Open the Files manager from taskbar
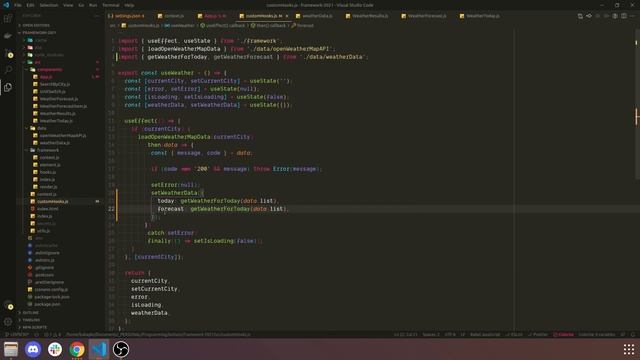Viewport: 640px width, 360px height. (x=11, y=349)
